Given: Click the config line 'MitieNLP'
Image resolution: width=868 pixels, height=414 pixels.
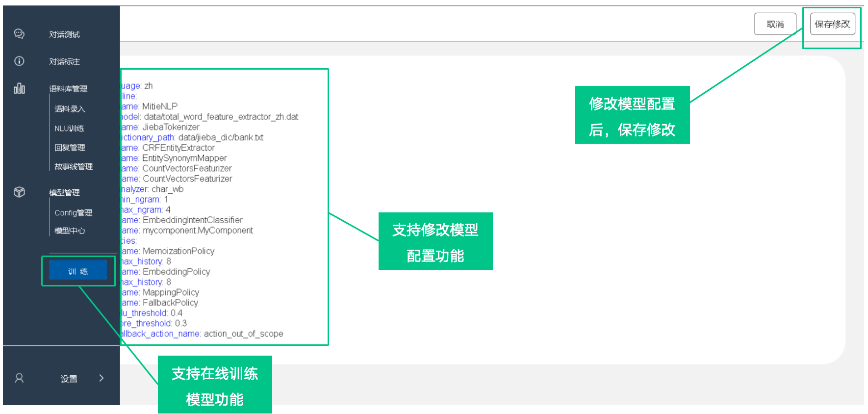Looking at the screenshot, I should [x=160, y=106].
